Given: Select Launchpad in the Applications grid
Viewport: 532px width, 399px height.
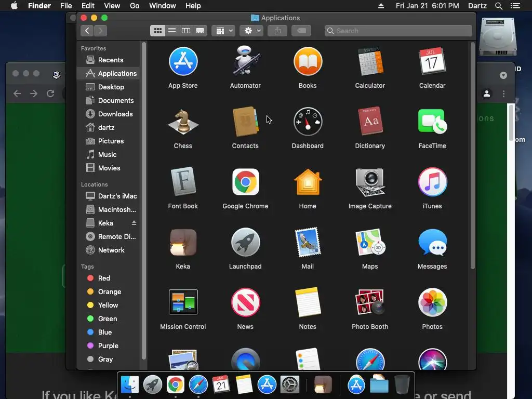Looking at the screenshot, I should coord(245,242).
